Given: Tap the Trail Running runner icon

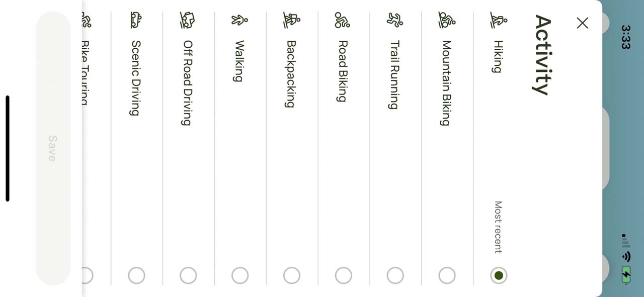Looking at the screenshot, I should tap(395, 21).
